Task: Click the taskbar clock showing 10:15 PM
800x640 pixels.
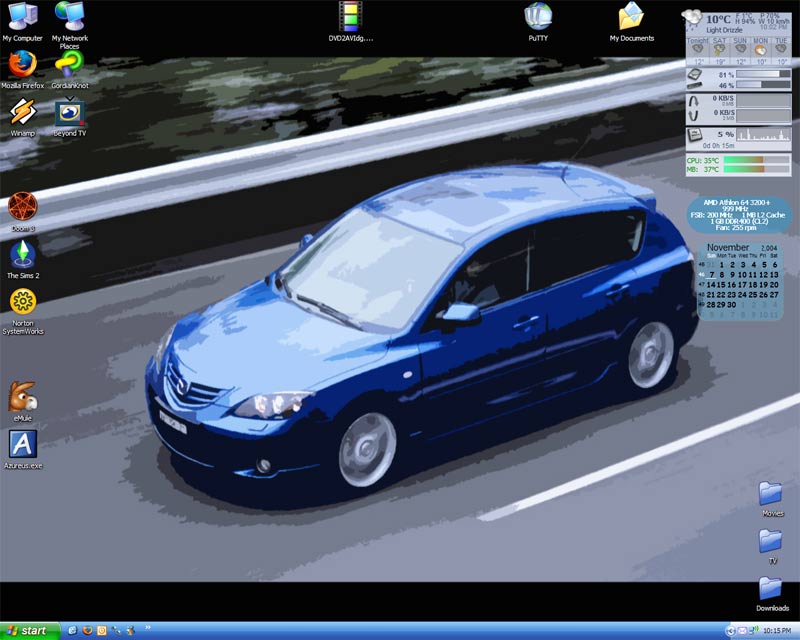Action: click(775, 631)
